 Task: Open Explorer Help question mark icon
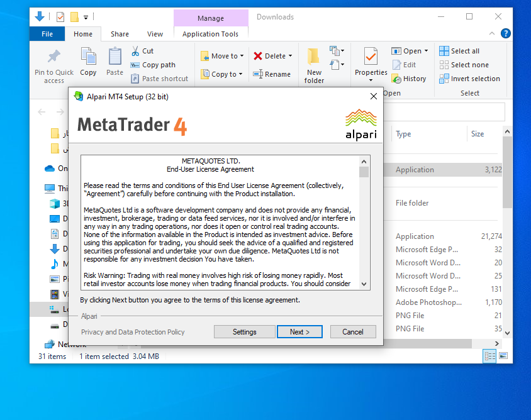click(505, 34)
